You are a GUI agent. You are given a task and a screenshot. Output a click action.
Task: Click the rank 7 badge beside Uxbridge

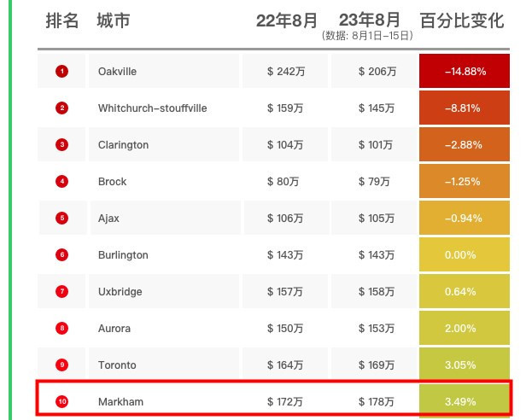(61, 292)
